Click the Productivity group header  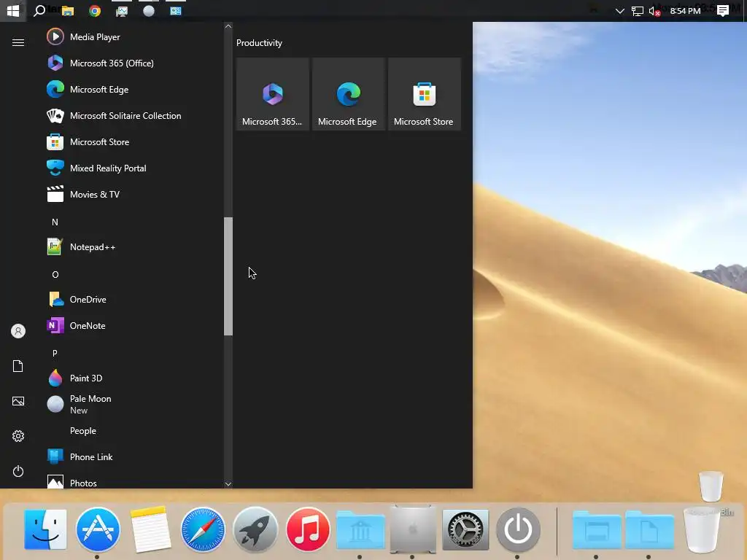point(259,43)
